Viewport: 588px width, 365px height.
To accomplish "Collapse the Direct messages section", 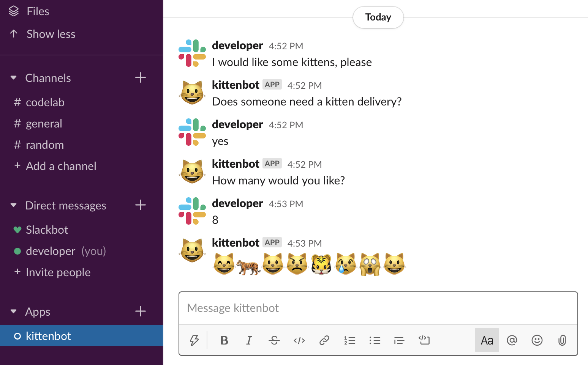I will [14, 205].
